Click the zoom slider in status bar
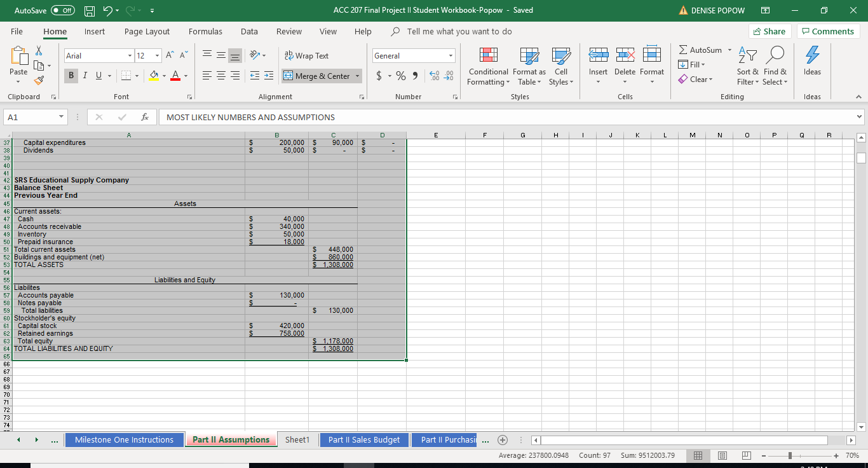This screenshot has height=468, width=868. tap(789, 456)
